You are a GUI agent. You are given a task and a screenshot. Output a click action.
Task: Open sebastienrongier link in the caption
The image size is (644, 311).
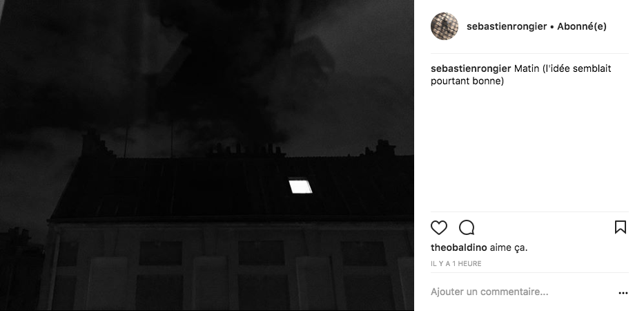[x=471, y=68]
